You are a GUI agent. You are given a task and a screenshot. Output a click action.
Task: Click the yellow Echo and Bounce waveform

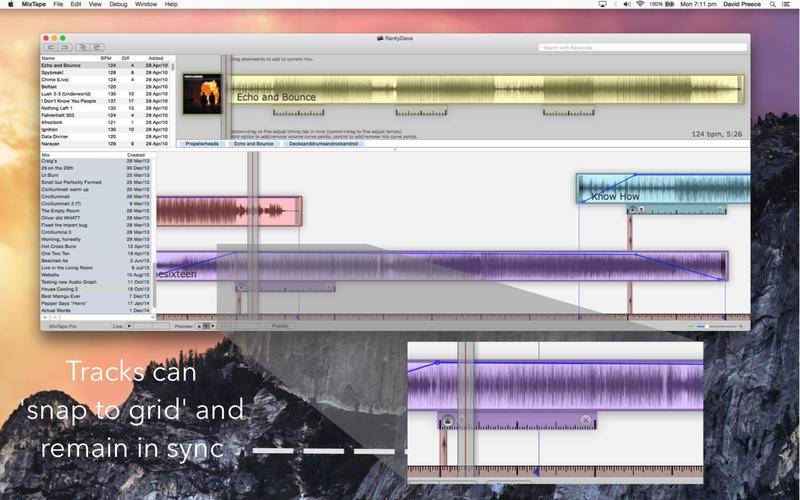pyautogui.click(x=487, y=89)
